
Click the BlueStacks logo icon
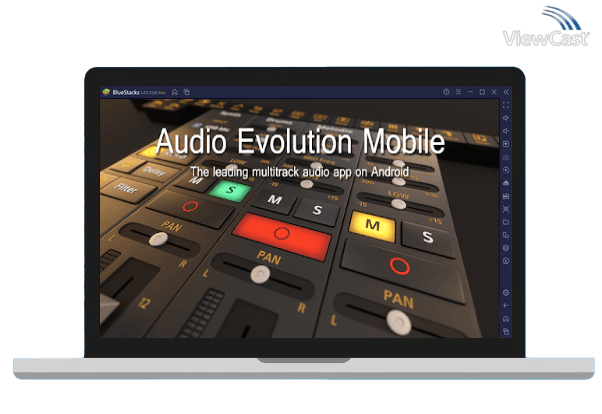pyautogui.click(x=106, y=92)
